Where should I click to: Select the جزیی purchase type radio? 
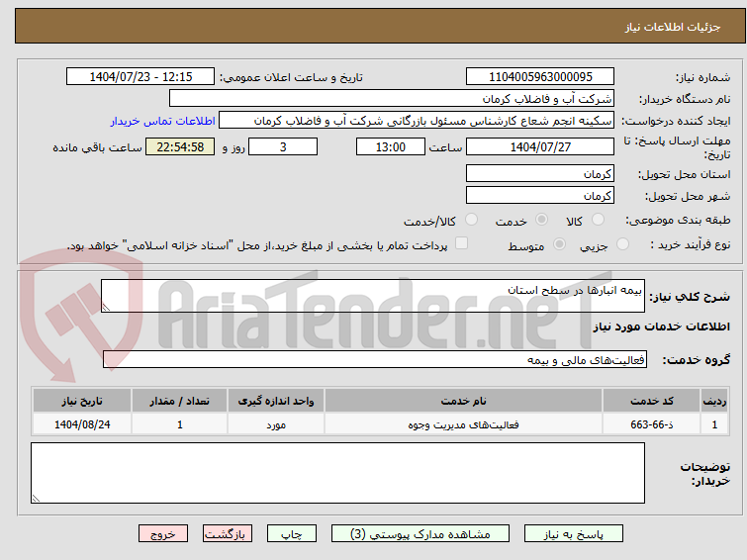click(622, 244)
